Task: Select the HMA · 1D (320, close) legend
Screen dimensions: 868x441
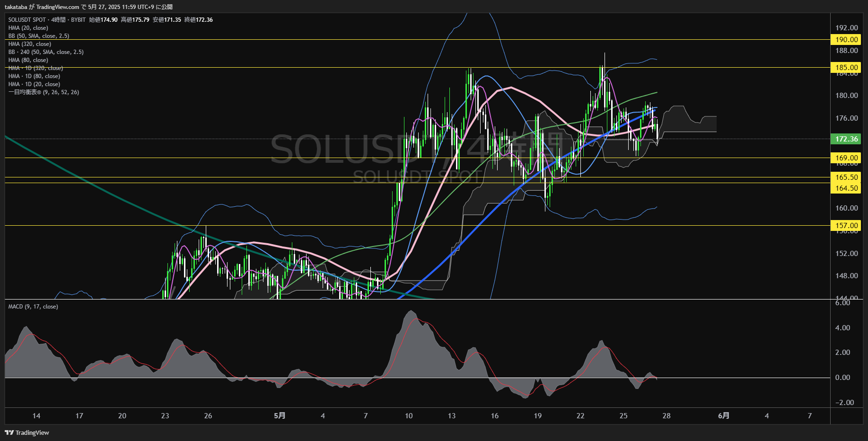Action: (x=35, y=68)
